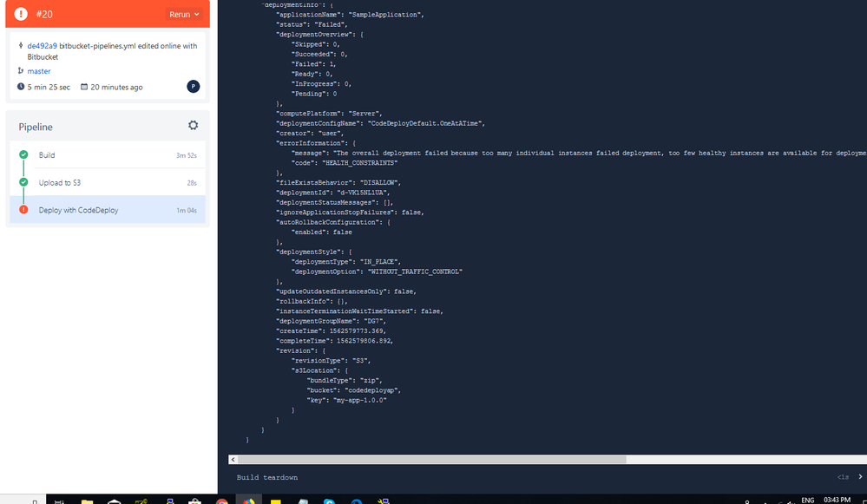867x504 pixels.
Task: Click the commit icon before de492a9
Action: (x=21, y=45)
